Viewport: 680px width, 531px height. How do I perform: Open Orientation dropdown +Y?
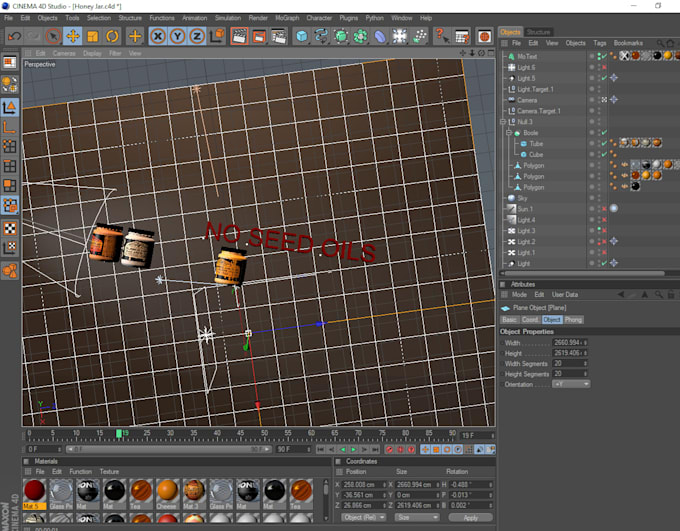pos(571,384)
